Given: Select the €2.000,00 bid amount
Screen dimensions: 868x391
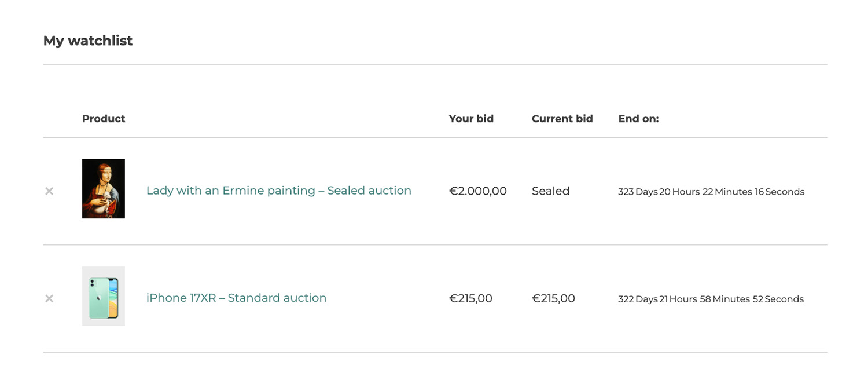Looking at the screenshot, I should (478, 191).
